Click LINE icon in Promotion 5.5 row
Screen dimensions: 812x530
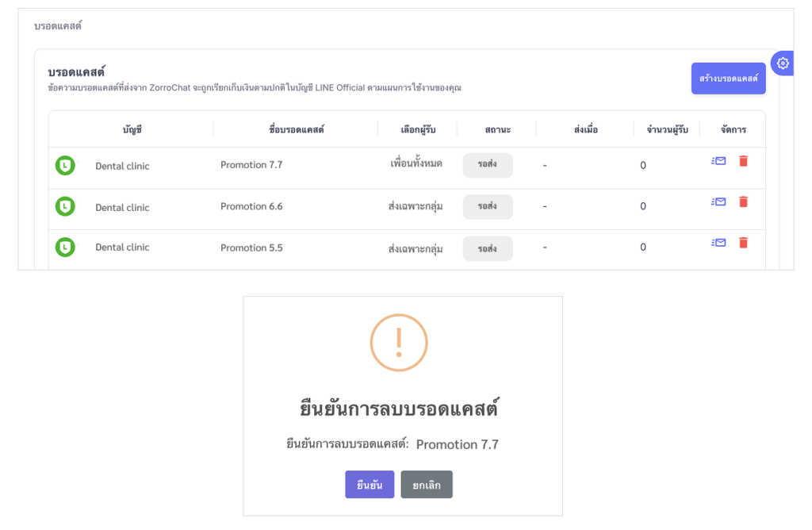pyautogui.click(x=65, y=248)
